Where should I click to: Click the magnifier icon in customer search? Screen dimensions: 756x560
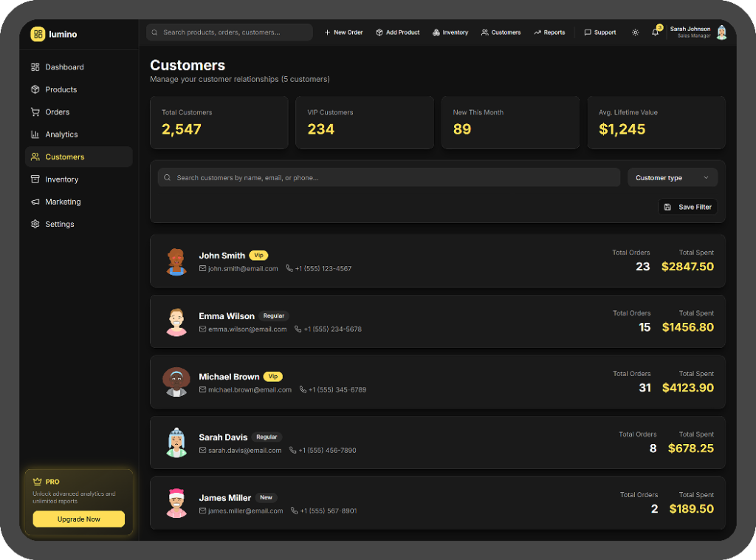coord(168,178)
